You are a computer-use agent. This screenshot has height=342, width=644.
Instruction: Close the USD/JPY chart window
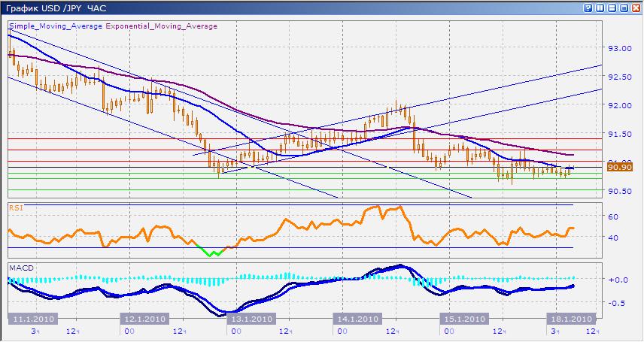click(x=634, y=8)
